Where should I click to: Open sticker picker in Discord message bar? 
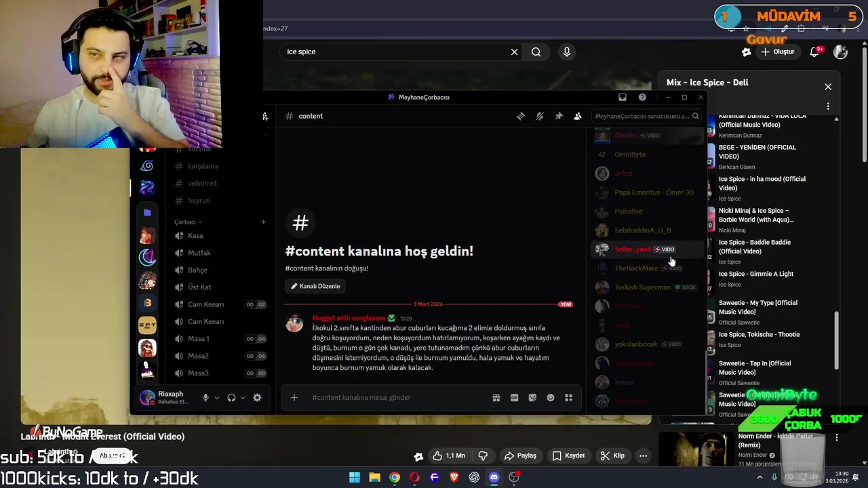(x=532, y=398)
